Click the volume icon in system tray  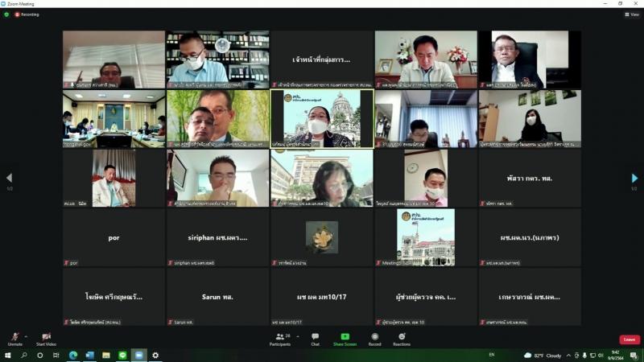[601, 356]
